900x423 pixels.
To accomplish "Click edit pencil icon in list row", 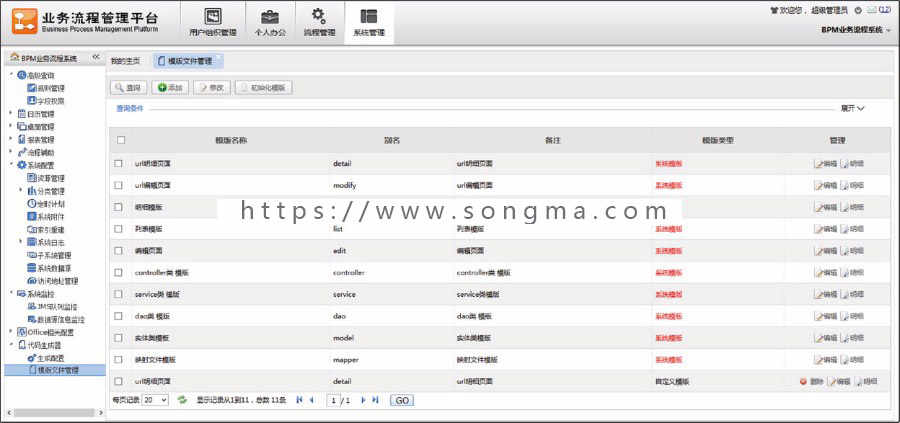I will [819, 229].
